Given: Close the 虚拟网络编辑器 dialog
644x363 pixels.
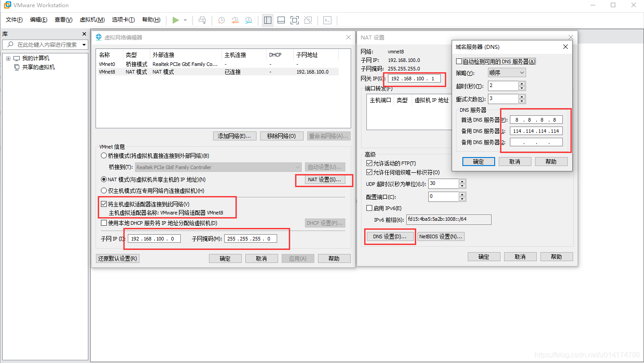Looking at the screenshot, I should [x=348, y=37].
